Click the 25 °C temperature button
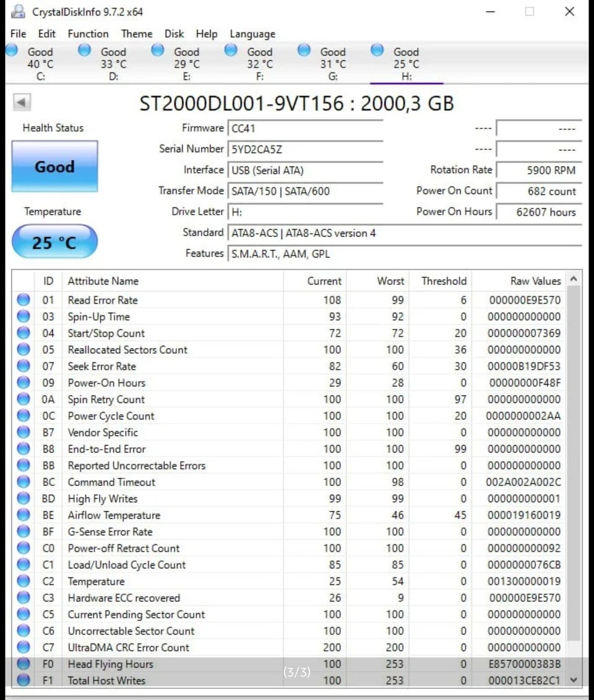This screenshot has width=594, height=700. [54, 242]
